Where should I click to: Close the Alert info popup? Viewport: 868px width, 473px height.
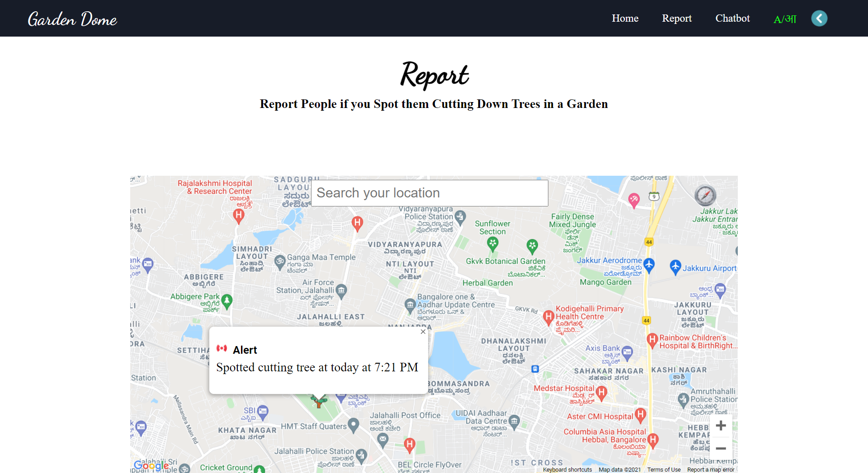[423, 332]
